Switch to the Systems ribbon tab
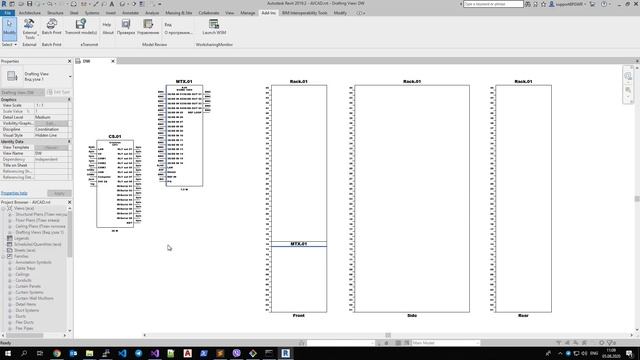This screenshot has width=640, height=360. pos(92,13)
